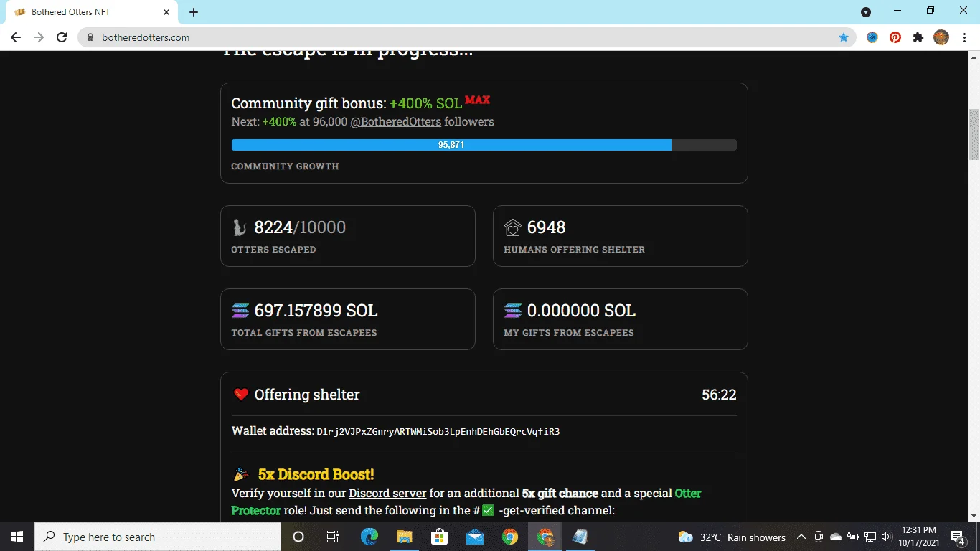This screenshot has height=551, width=980.
Task: Open the @BotheredOtters followers link
Action: pos(395,122)
